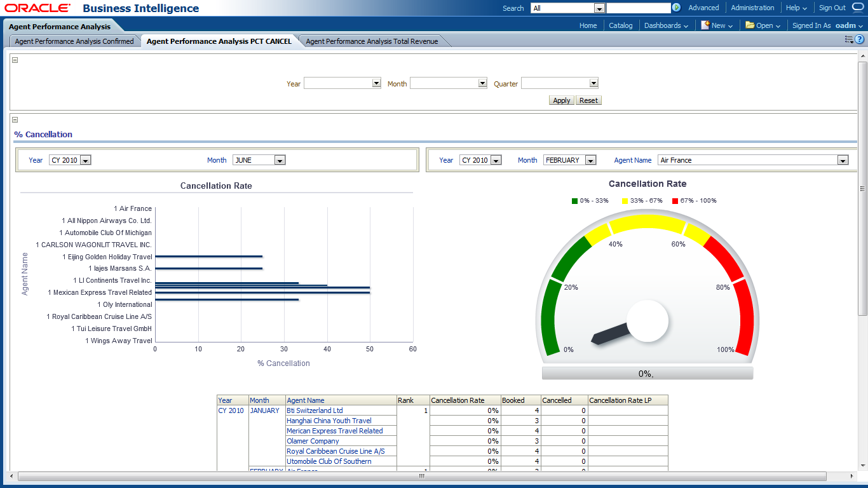868x488 pixels.
Task: Expand the Quarter prompt dropdown
Action: pyautogui.click(x=593, y=83)
